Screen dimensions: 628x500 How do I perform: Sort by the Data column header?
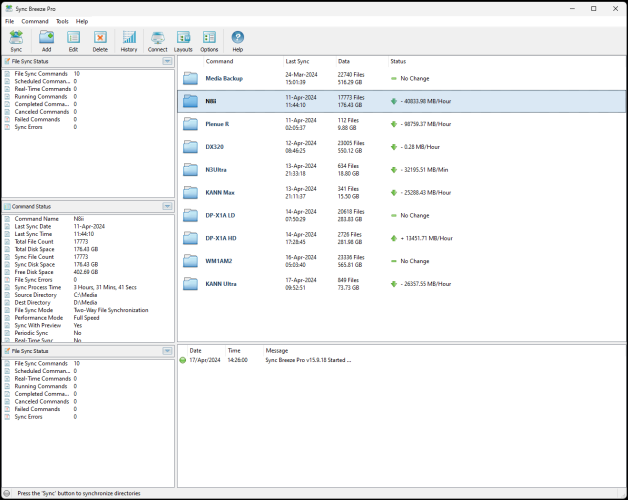pyautogui.click(x=344, y=61)
